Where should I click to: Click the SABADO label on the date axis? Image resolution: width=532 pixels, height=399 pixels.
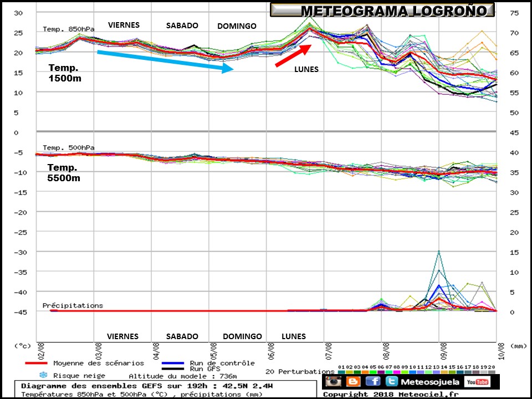[182, 336]
